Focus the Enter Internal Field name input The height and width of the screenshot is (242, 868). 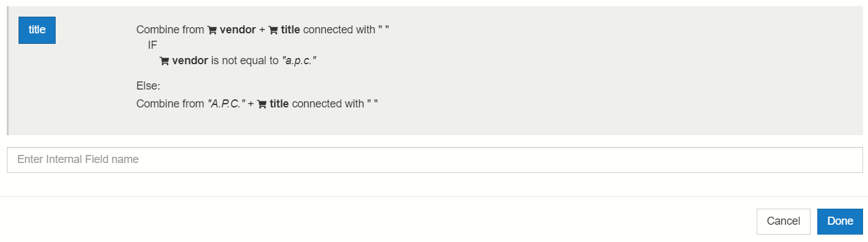coord(435,160)
